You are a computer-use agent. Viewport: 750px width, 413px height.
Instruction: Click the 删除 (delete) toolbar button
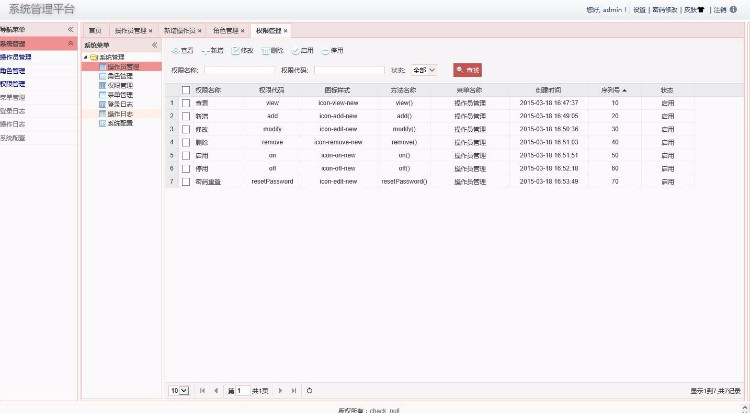coord(273,50)
